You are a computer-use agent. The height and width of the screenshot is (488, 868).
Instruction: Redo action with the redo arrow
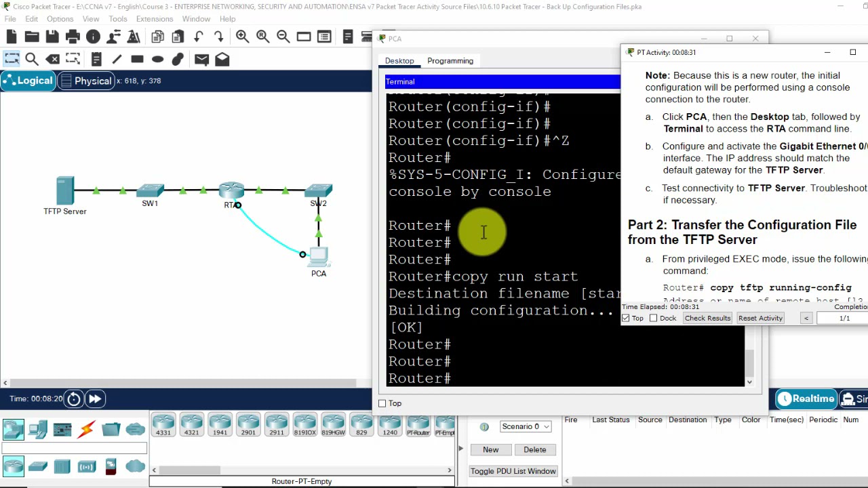click(x=219, y=37)
